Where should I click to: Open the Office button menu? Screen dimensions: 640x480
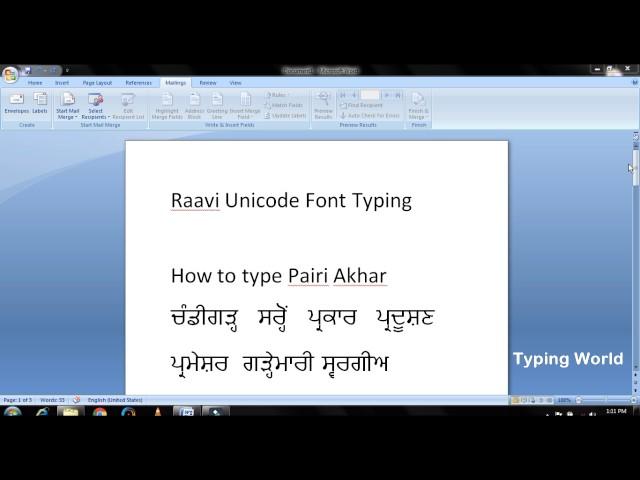(10, 74)
